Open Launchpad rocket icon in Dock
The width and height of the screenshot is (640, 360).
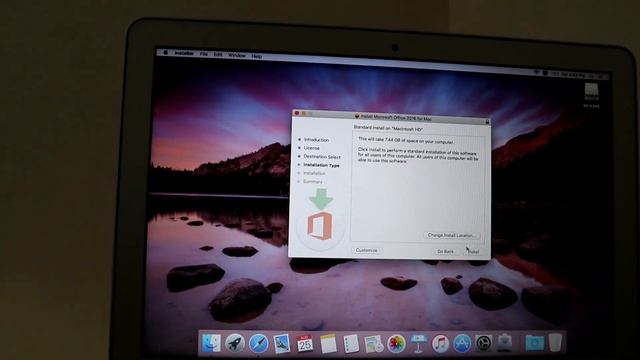tap(235, 343)
